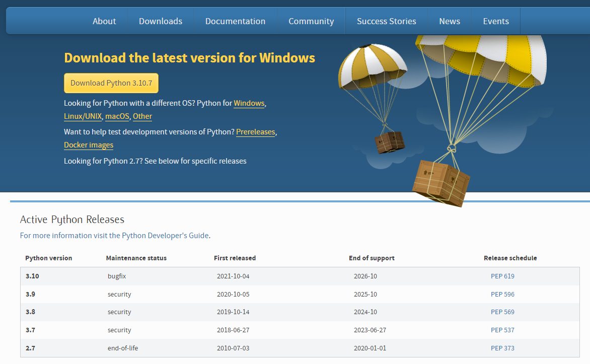Open the PEP 537 release schedule
Screen dimensions: 590x364
pyautogui.click(x=502, y=330)
